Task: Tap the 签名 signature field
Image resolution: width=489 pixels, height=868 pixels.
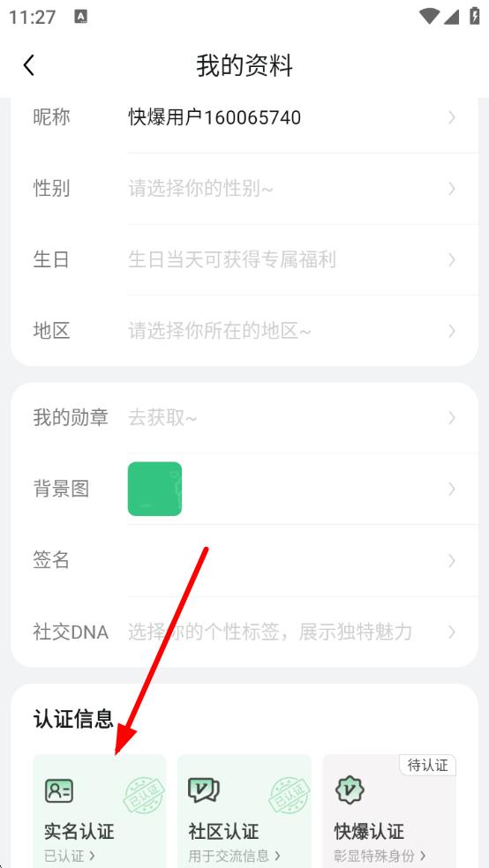Action: (x=244, y=560)
